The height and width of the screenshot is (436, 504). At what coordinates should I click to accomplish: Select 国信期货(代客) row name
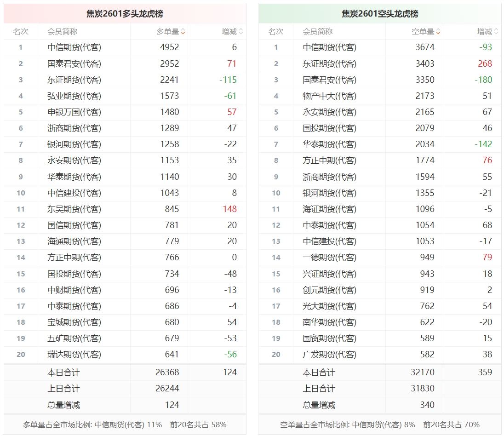74,225
